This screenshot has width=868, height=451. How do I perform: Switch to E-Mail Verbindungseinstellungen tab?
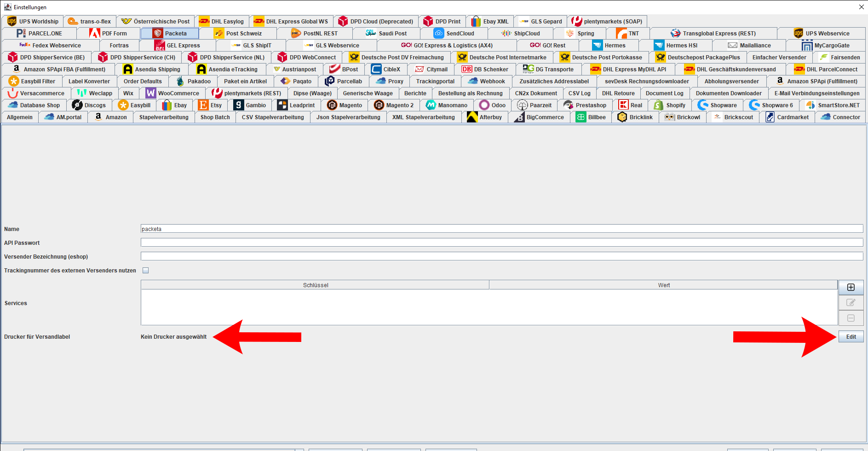(x=816, y=93)
